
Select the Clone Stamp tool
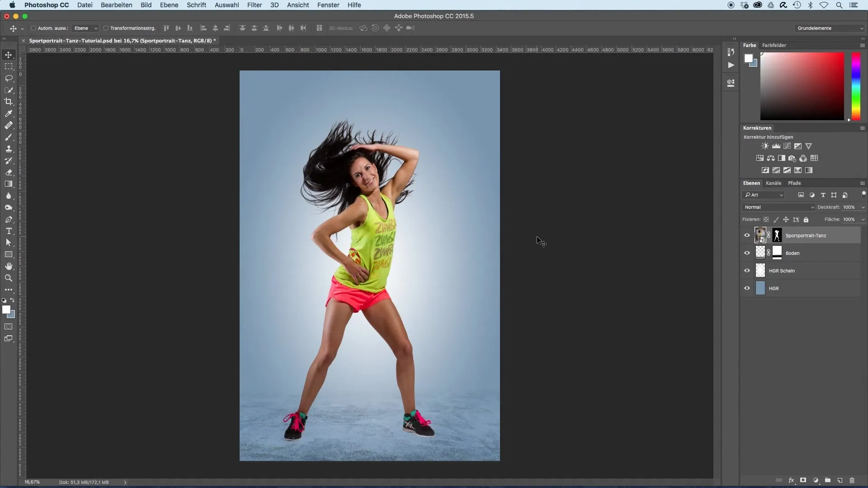pyautogui.click(x=9, y=149)
